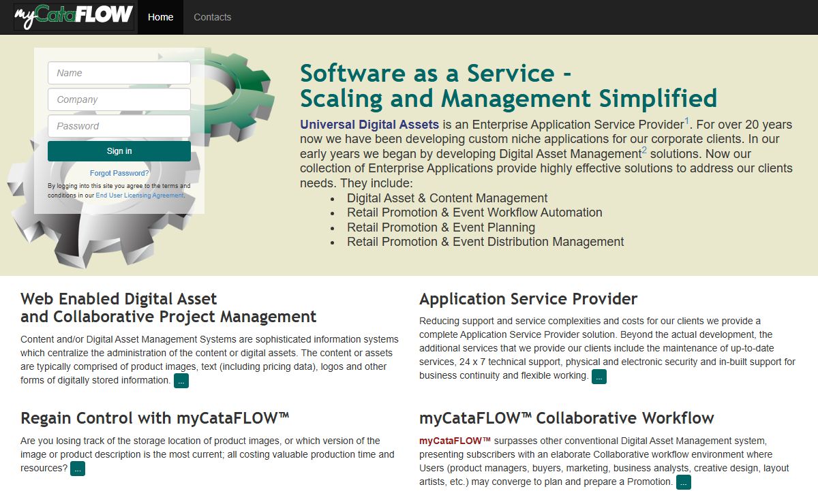Image resolution: width=818 pixels, height=504 pixels.
Task: Click 'Retail Promotion & Event Planning' bullet
Action: tap(441, 227)
